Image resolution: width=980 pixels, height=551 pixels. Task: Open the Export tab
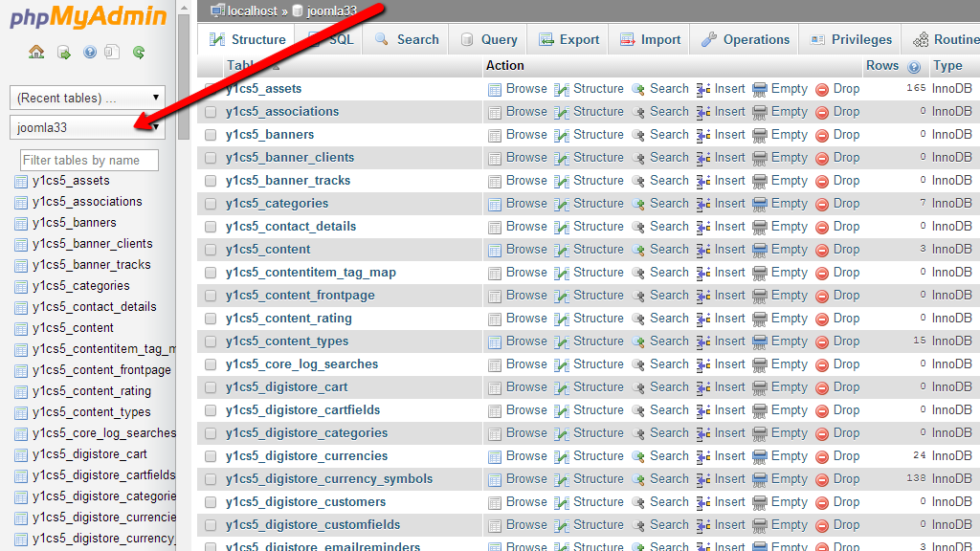[x=569, y=40]
